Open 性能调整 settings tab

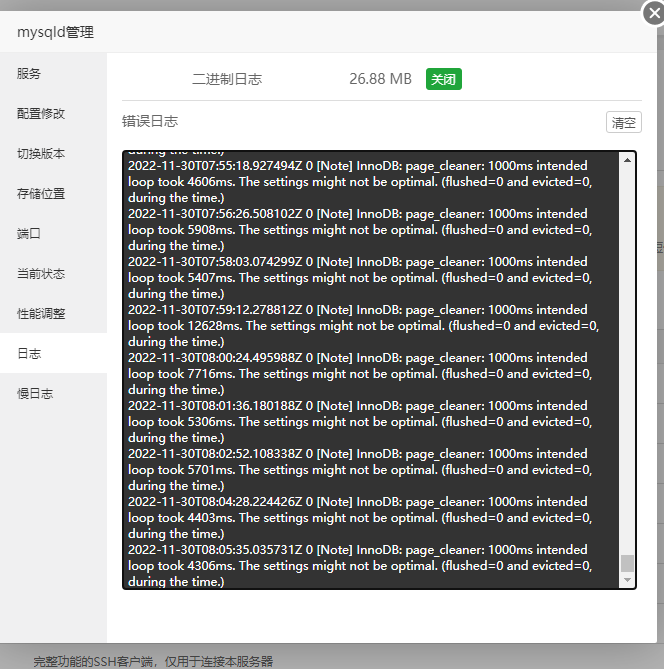pyautogui.click(x=53, y=314)
